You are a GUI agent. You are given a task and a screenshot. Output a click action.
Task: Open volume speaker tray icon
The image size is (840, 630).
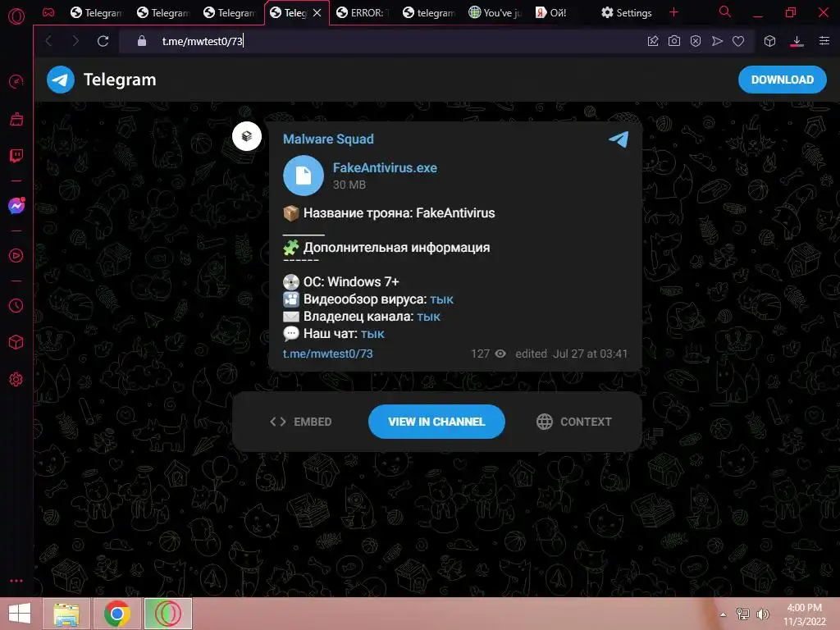(x=762, y=614)
